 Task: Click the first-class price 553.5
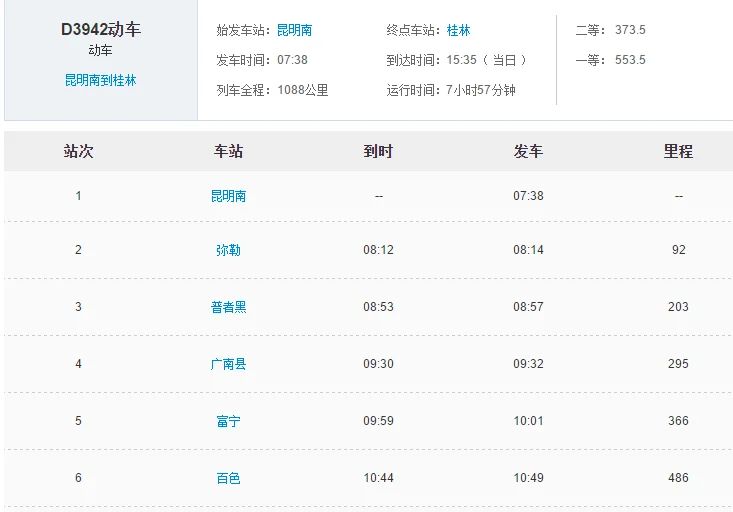click(630, 60)
